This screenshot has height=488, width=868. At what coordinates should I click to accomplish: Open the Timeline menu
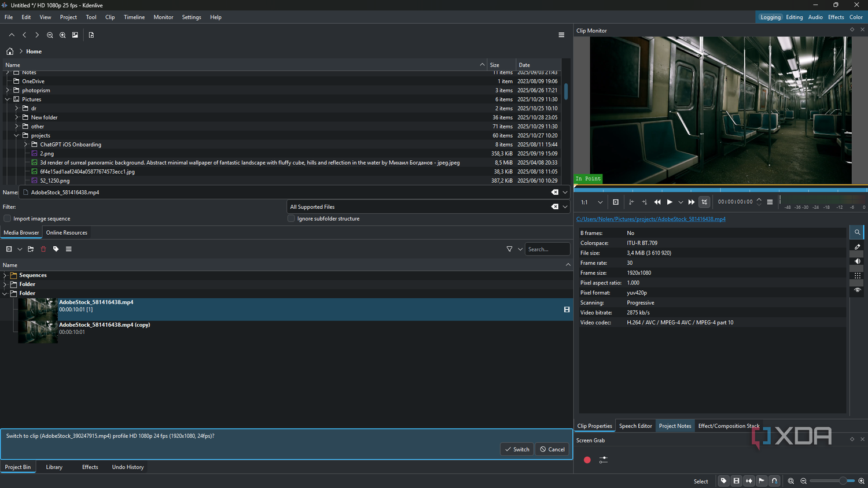click(x=134, y=17)
